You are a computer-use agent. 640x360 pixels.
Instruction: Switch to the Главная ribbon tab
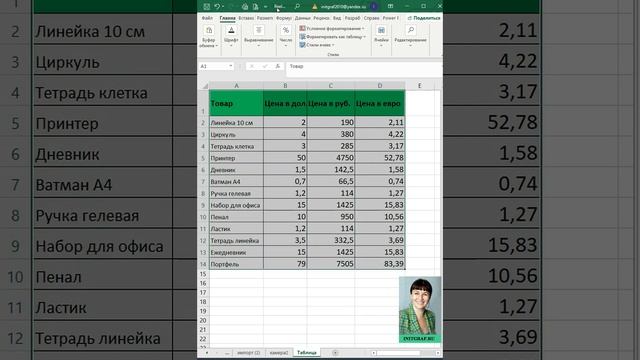tap(227, 18)
